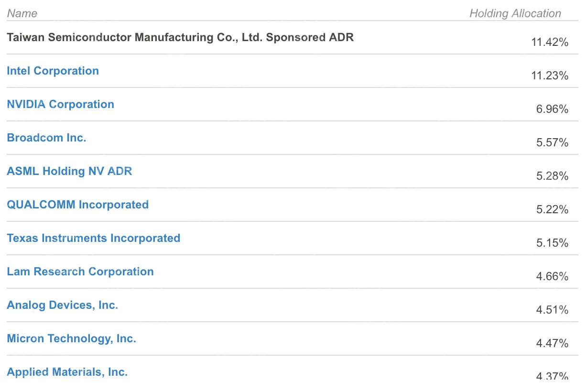Open Lam Research Corporation page

(x=80, y=272)
